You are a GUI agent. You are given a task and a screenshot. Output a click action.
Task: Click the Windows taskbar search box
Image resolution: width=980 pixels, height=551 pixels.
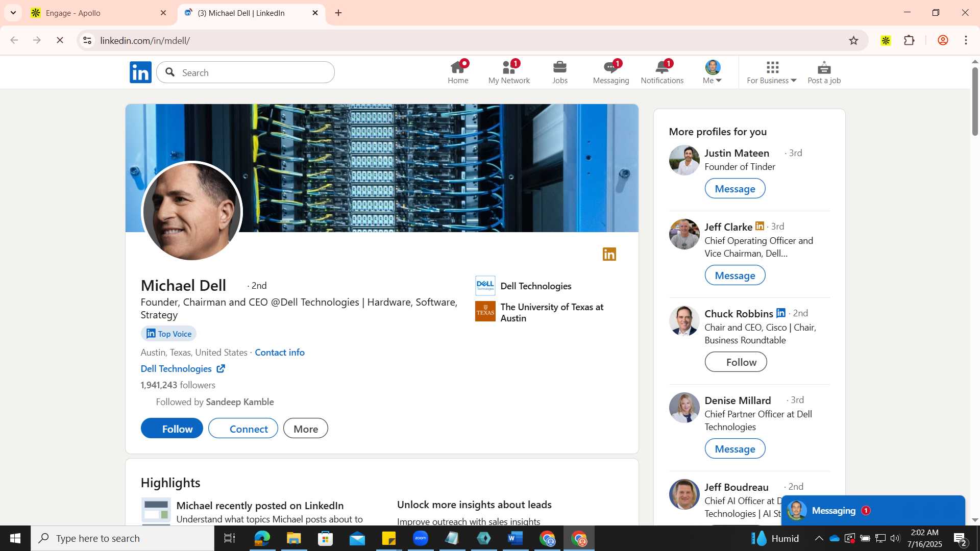point(122,538)
